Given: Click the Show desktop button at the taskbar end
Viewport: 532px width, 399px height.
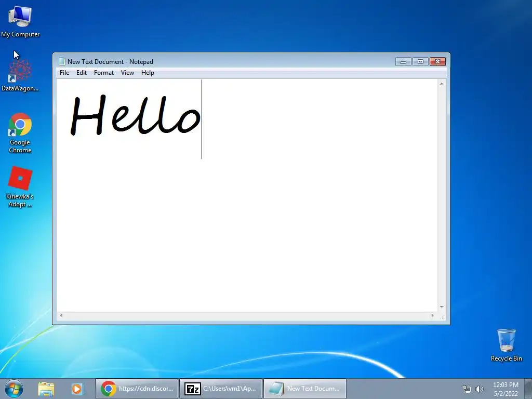Looking at the screenshot, I should 528,389.
